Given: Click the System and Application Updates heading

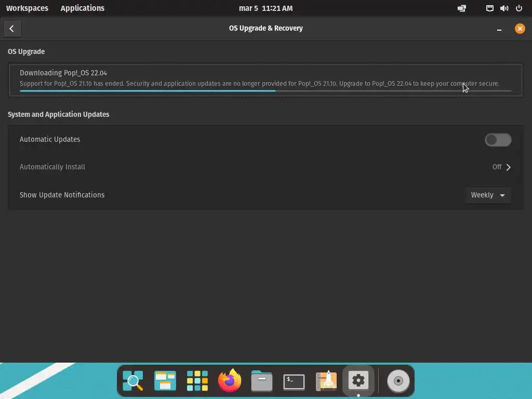Looking at the screenshot, I should pyautogui.click(x=58, y=114).
